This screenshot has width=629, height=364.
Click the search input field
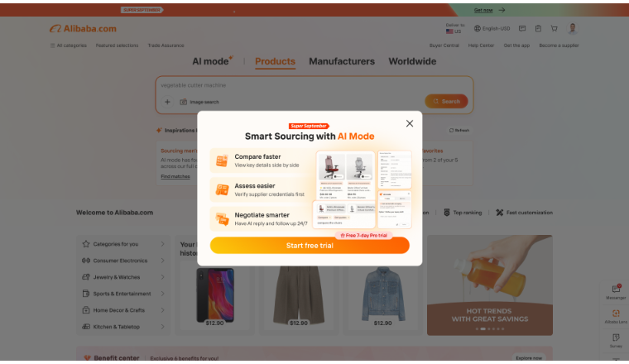(x=314, y=85)
